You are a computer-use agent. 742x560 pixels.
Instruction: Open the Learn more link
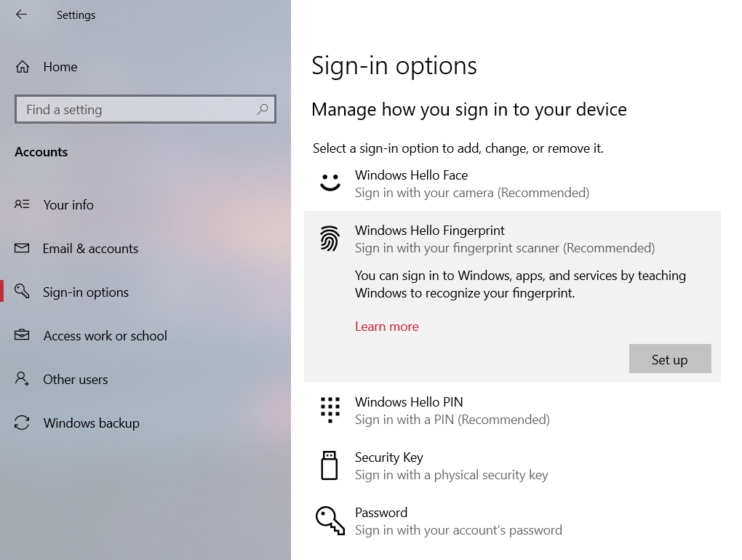386,327
